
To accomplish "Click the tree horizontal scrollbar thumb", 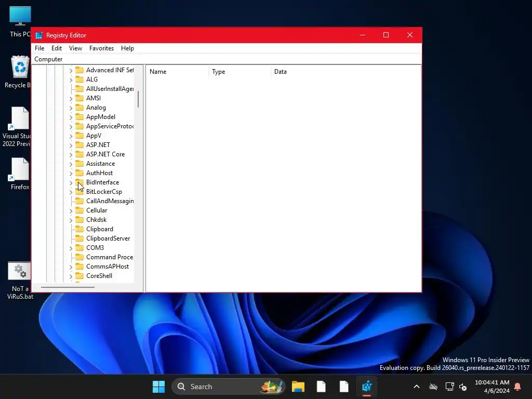I will (x=68, y=287).
